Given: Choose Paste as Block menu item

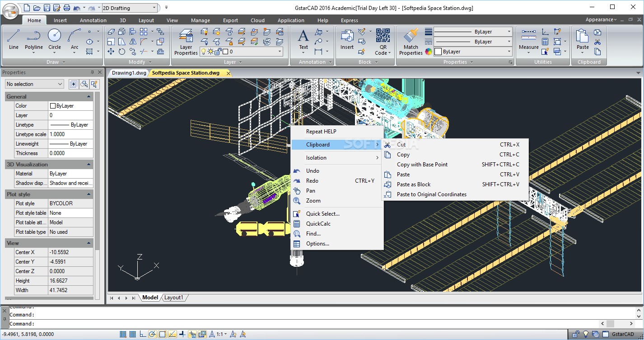Looking at the screenshot, I should (x=455, y=184).
